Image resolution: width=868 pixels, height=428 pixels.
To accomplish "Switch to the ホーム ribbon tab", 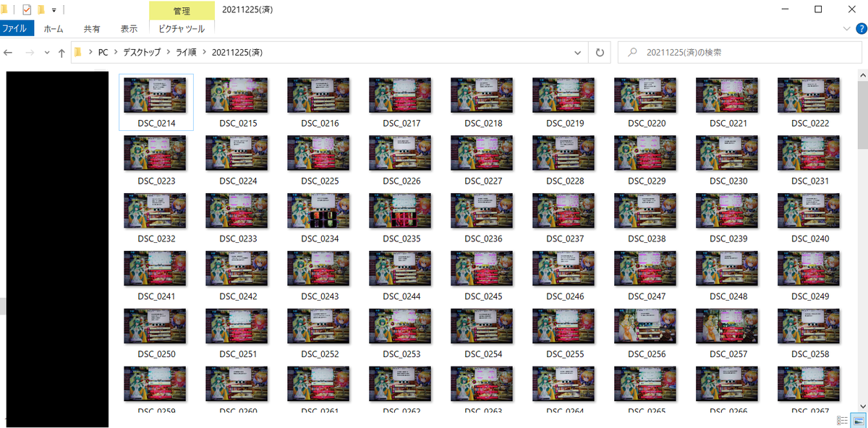I will pos(54,29).
